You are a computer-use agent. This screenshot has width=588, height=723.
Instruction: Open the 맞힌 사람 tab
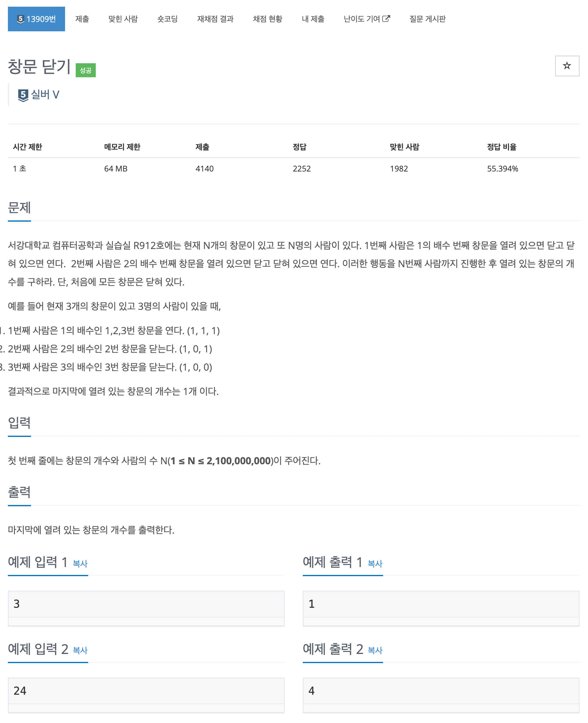[123, 19]
